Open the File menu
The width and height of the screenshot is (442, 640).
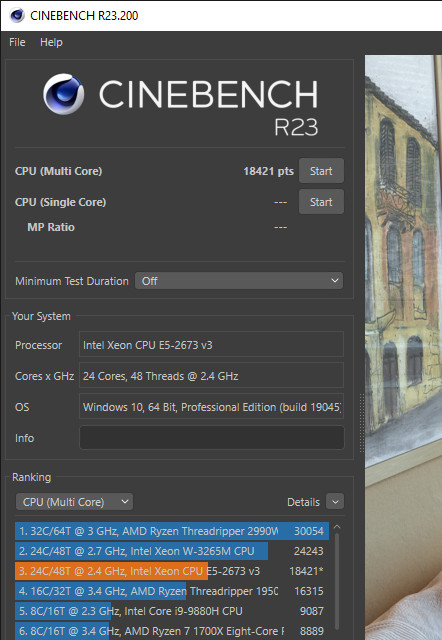click(x=17, y=42)
